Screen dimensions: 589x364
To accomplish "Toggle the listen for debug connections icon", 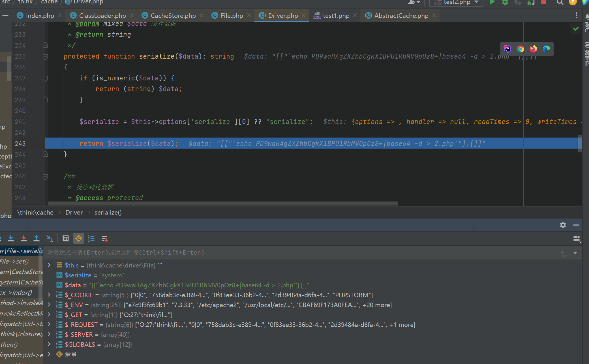I will tap(531, 2).
